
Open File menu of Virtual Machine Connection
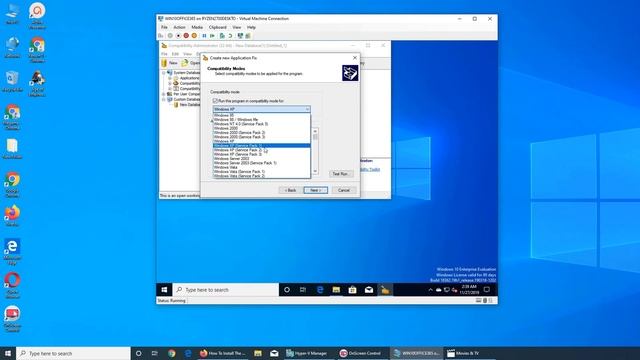164,27
